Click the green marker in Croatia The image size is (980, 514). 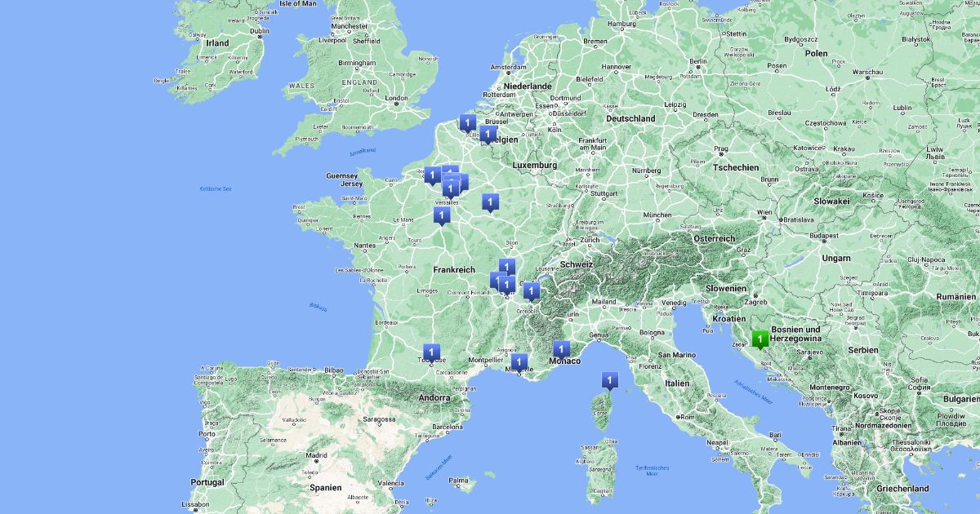(760, 339)
